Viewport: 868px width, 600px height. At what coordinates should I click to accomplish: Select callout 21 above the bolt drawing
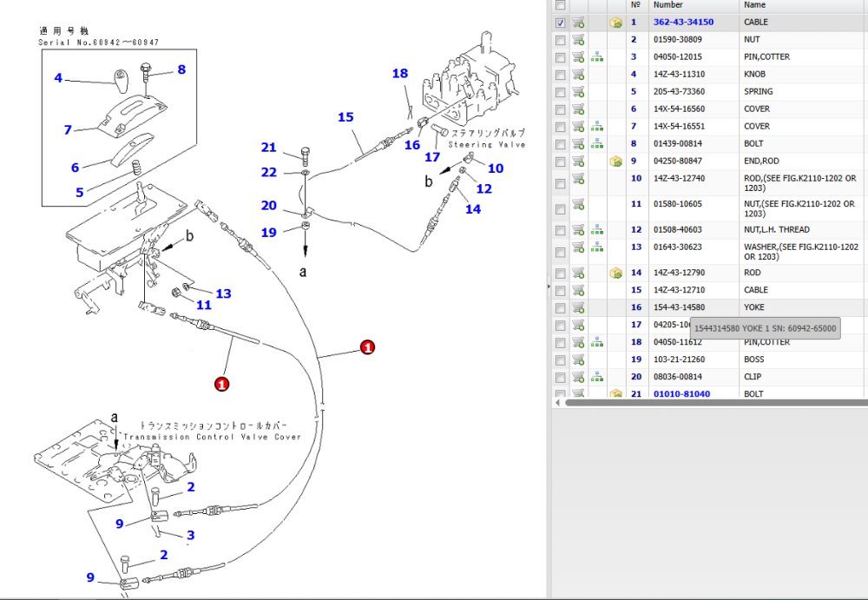(x=268, y=148)
